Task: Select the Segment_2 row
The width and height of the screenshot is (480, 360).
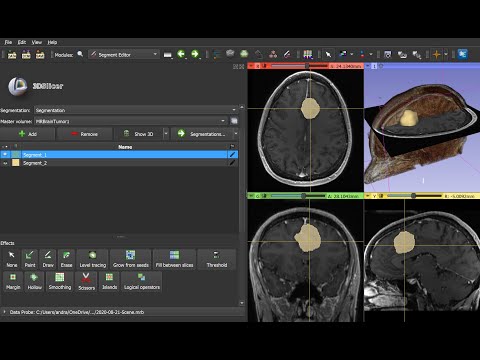Action: (x=119, y=163)
